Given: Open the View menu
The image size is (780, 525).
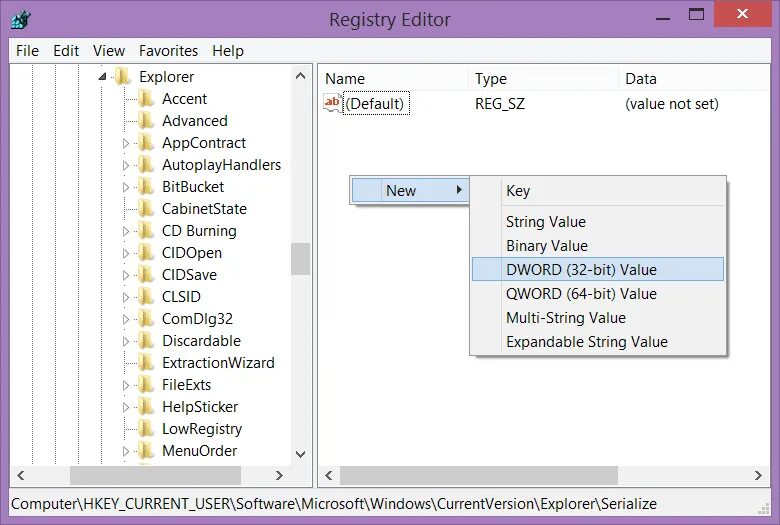Looking at the screenshot, I should tap(108, 51).
